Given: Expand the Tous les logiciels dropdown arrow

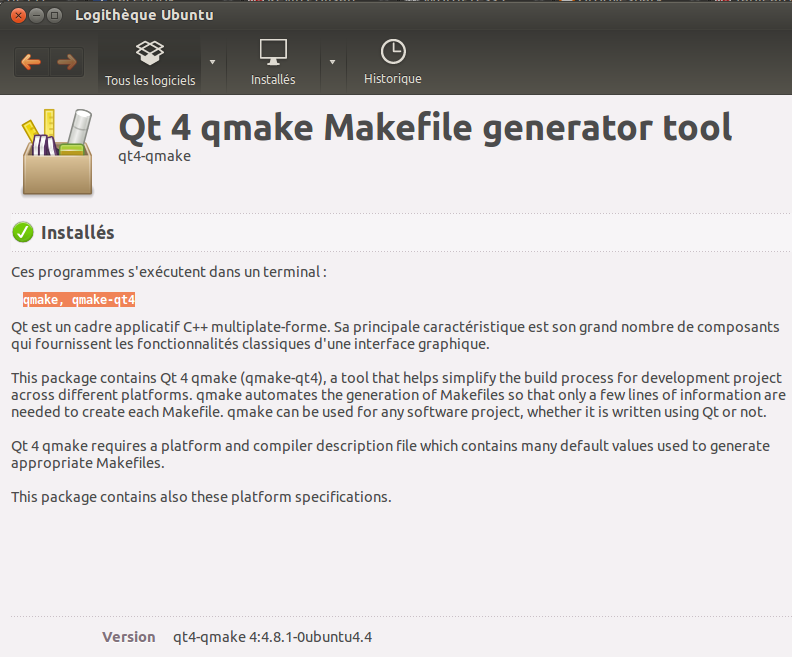Looking at the screenshot, I should [213, 62].
